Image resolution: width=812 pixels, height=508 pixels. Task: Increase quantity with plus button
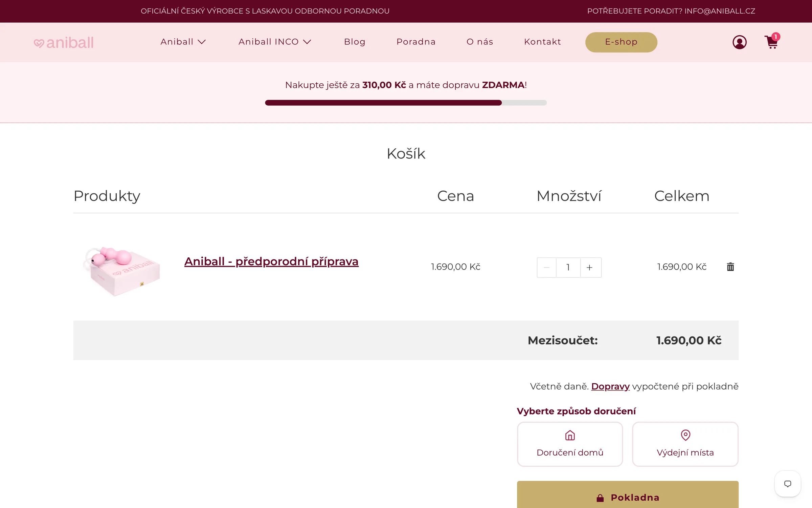(x=590, y=268)
